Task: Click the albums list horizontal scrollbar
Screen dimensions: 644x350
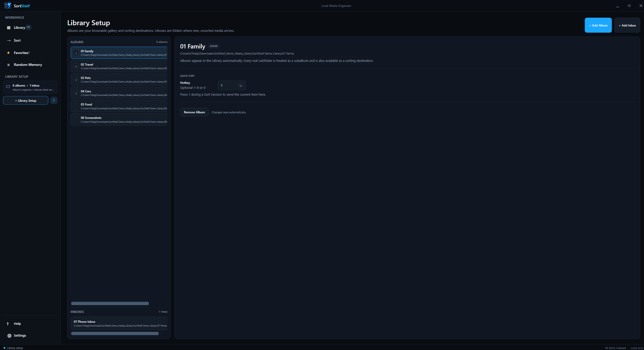Action: (110, 304)
